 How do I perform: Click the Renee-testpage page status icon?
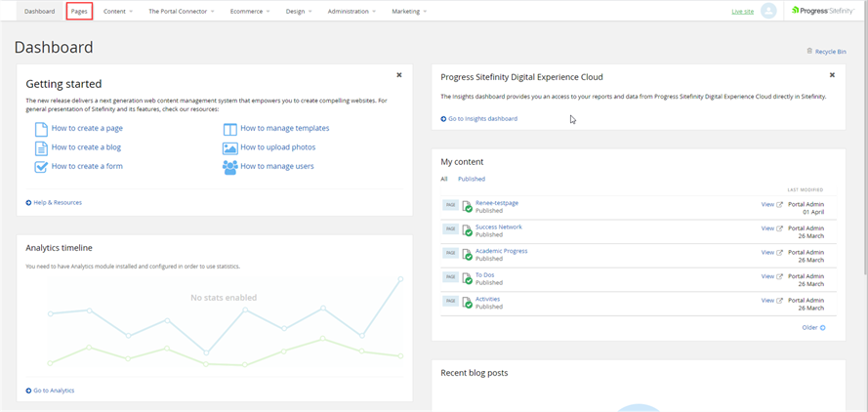click(x=467, y=205)
